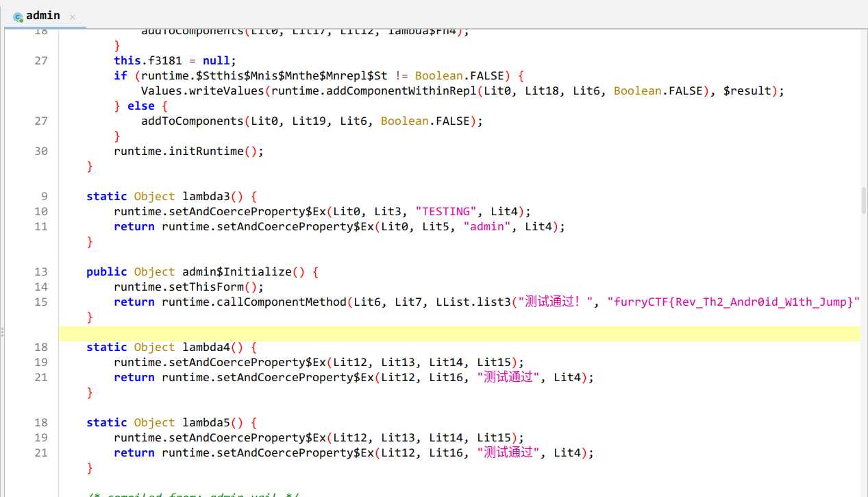868x497 pixels.
Task: Close the admin tab
Action: click(x=73, y=16)
